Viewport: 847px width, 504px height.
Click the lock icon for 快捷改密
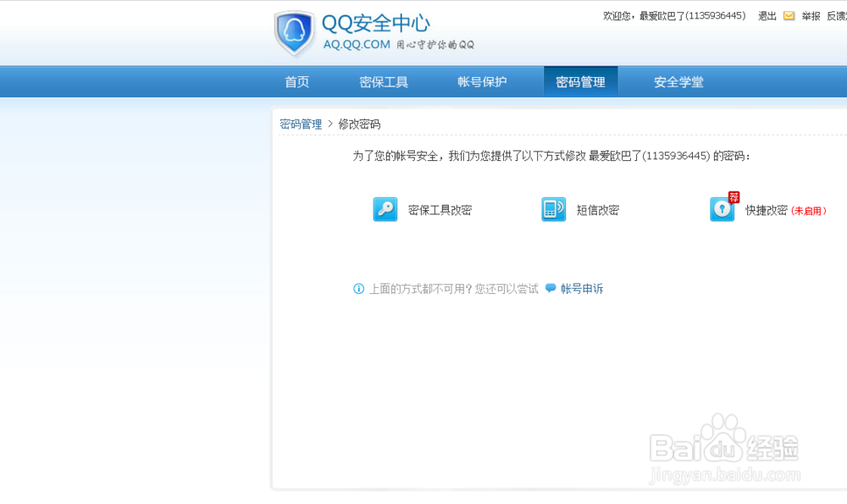pos(722,209)
